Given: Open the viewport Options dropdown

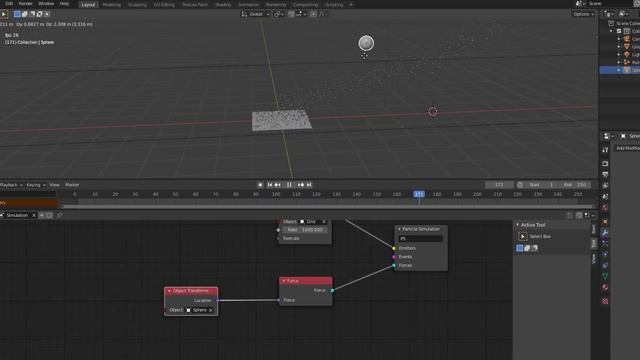Looking at the screenshot, I should point(584,14).
